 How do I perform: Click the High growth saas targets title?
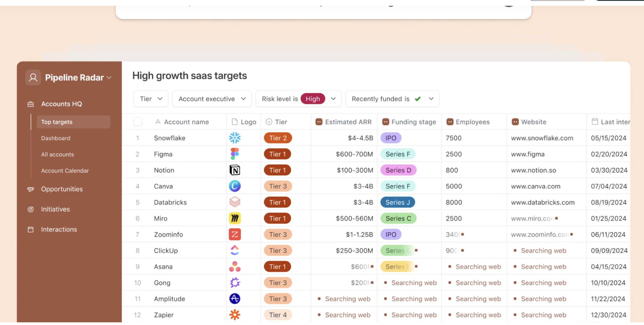tap(189, 76)
